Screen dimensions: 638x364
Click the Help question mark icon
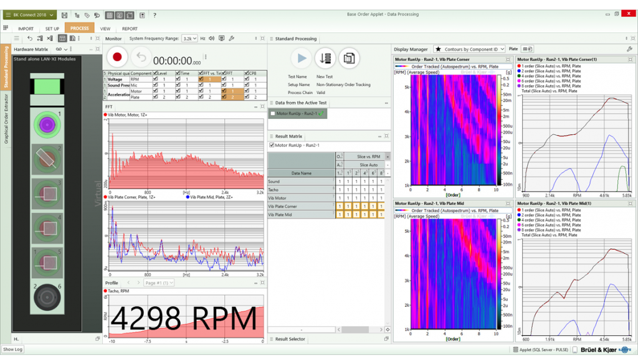click(155, 15)
